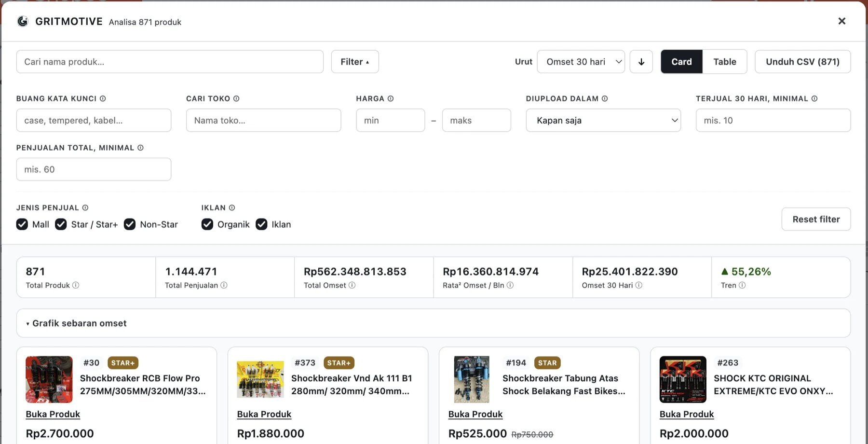The image size is (868, 444).
Task: Open Buka Produk link for product #194
Action: 475,414
